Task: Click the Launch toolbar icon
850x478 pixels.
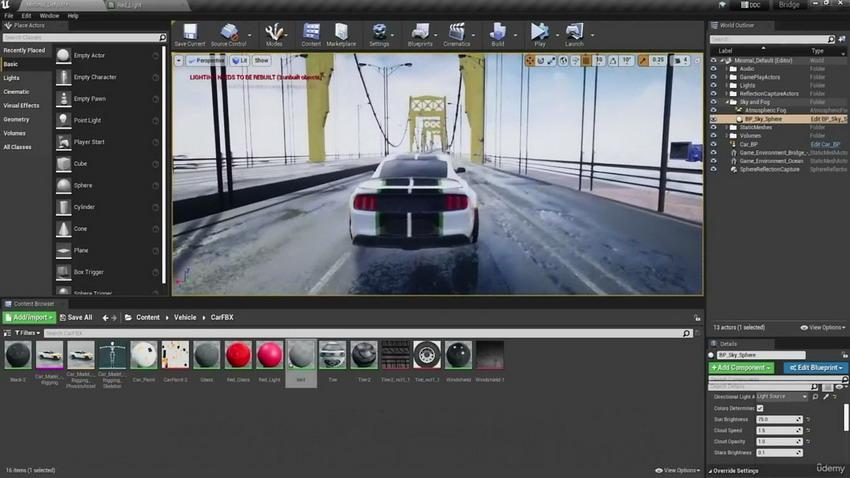Action: [574, 32]
